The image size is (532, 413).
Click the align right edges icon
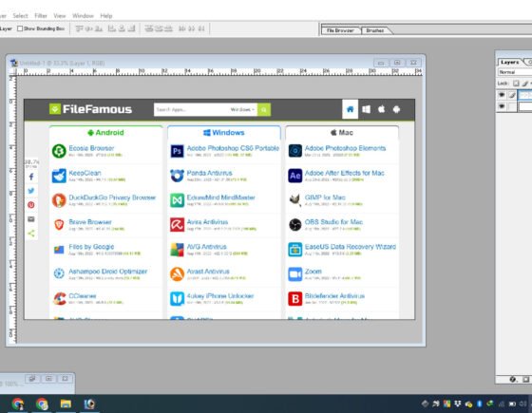(131, 28)
